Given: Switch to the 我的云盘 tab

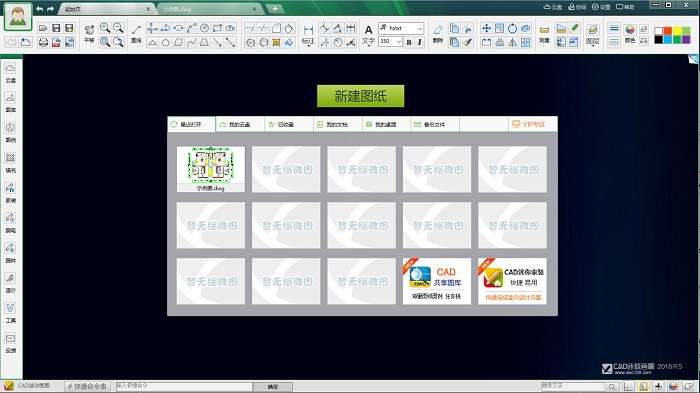Looking at the screenshot, I should [x=240, y=124].
